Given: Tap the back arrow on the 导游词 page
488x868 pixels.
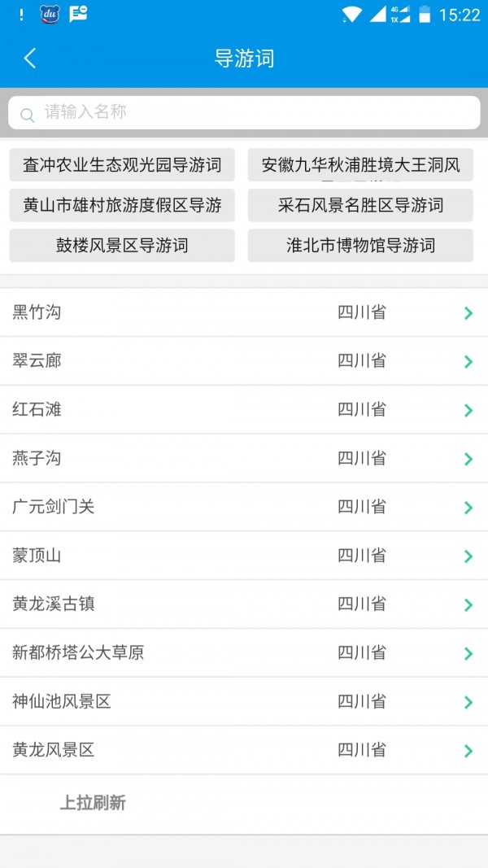Looking at the screenshot, I should tap(29, 59).
